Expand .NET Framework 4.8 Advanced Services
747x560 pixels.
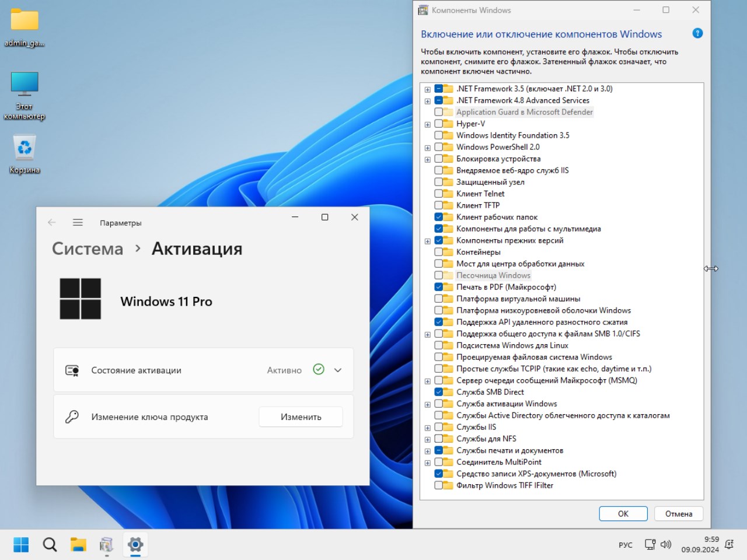428,101
